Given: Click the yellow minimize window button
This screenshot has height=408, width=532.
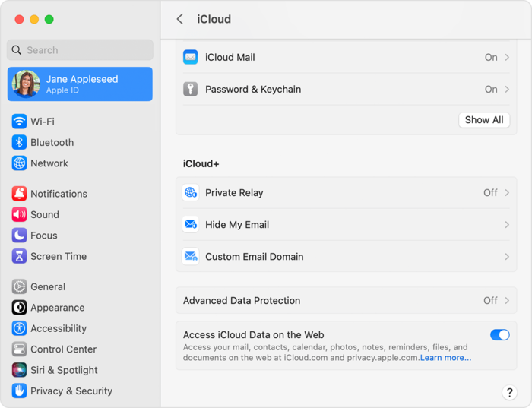Looking at the screenshot, I should [34, 19].
